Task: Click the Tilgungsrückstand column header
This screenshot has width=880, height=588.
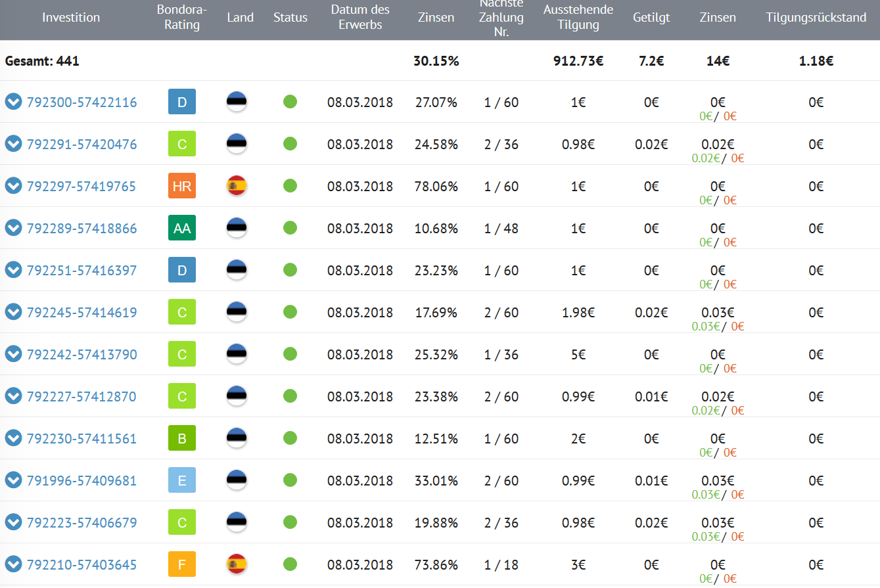Action: point(816,18)
